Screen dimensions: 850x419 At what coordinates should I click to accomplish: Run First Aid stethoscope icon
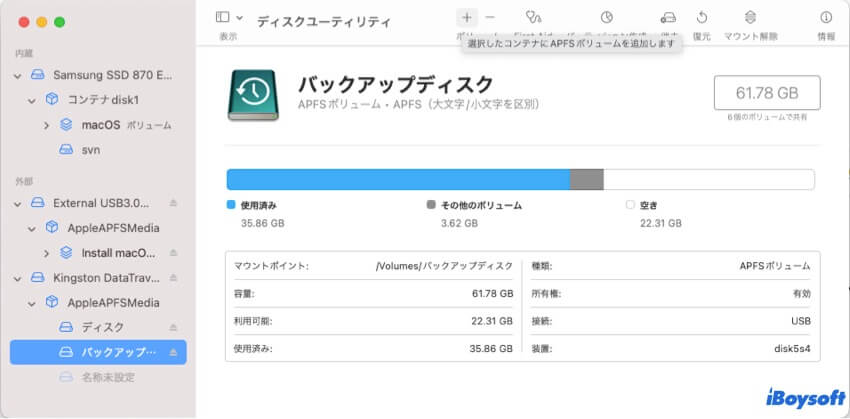coord(534,18)
